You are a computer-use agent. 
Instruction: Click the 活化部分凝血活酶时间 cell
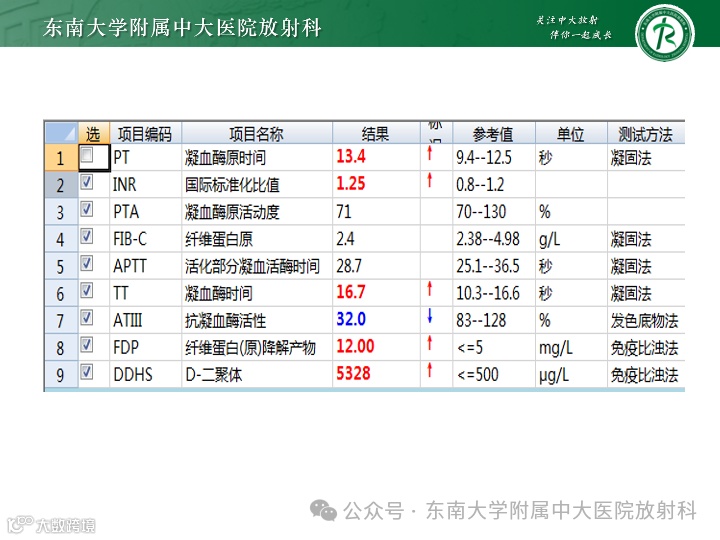257,266
